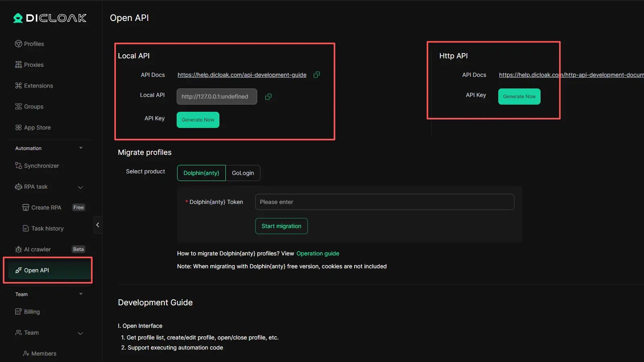The image size is (644, 362).
Task: Open Task history in sidebar
Action: point(47,228)
